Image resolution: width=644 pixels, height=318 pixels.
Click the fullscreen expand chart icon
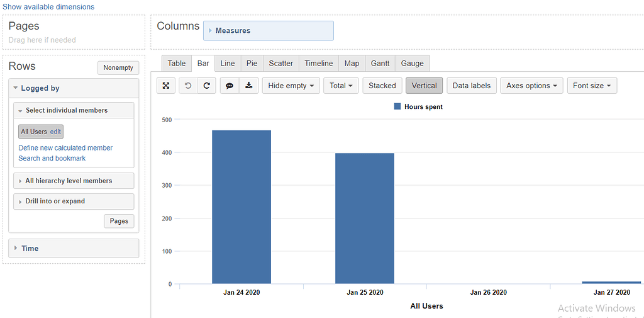click(166, 86)
